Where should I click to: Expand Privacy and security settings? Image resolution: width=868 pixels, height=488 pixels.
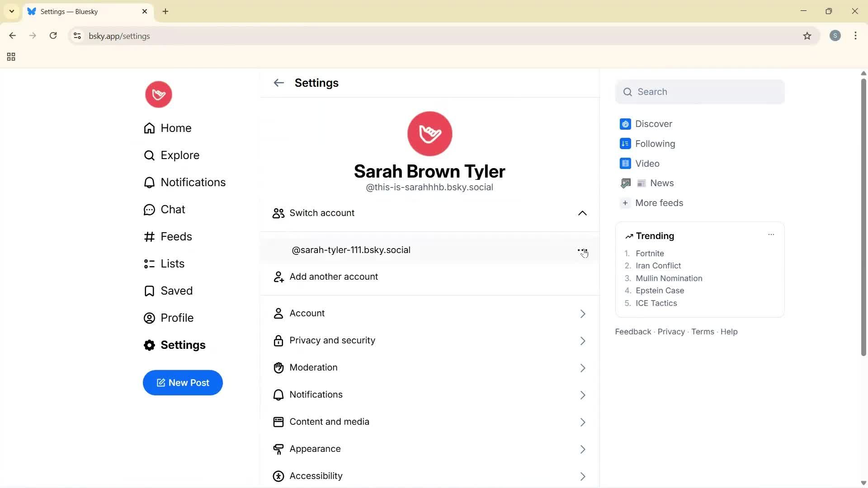pyautogui.click(x=430, y=340)
